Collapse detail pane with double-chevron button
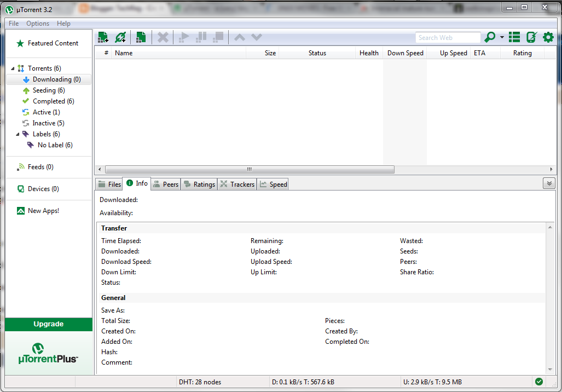Screen dimensions: 562x392 [x=549, y=183]
